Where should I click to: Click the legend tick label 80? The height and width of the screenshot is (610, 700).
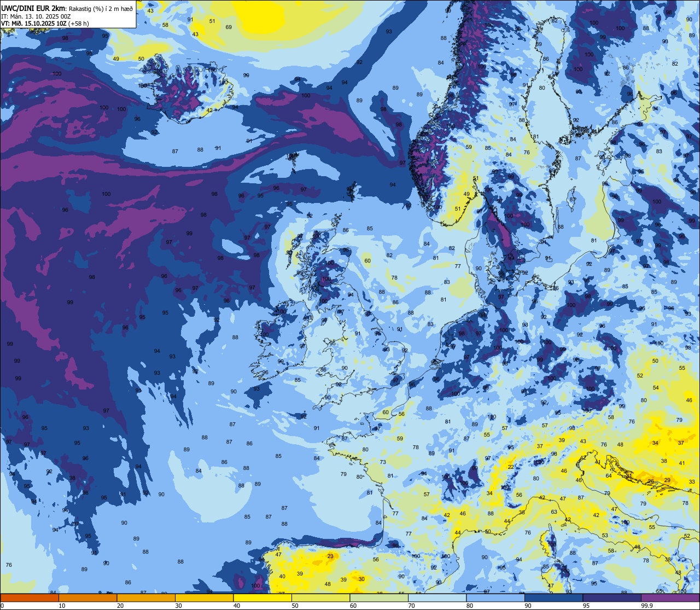(470, 606)
